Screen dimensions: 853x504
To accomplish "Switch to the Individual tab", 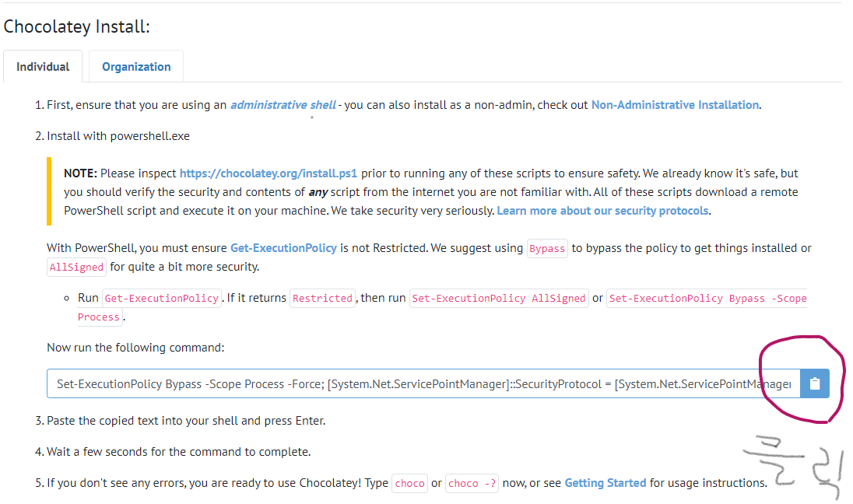I will [x=43, y=66].
